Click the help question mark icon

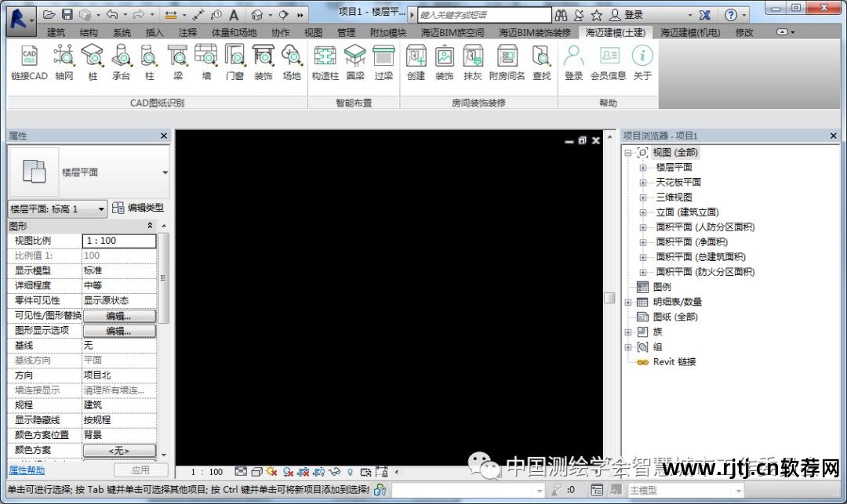pyautogui.click(x=731, y=15)
